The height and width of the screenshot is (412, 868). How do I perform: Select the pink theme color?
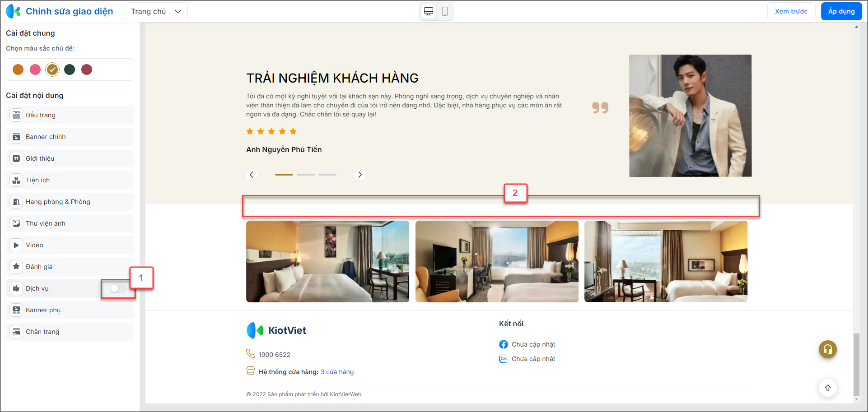pyautogui.click(x=35, y=69)
